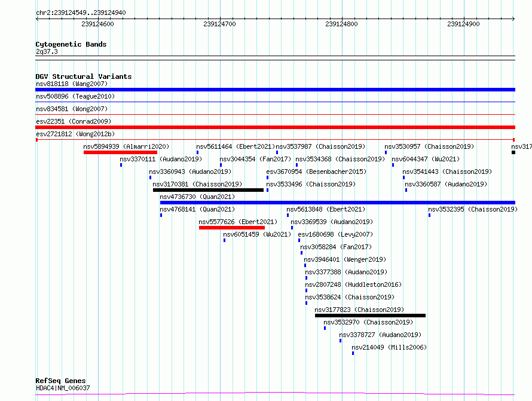Open esv22351 (Conrad2009) variant label
The image size is (532, 401).
(74, 121)
